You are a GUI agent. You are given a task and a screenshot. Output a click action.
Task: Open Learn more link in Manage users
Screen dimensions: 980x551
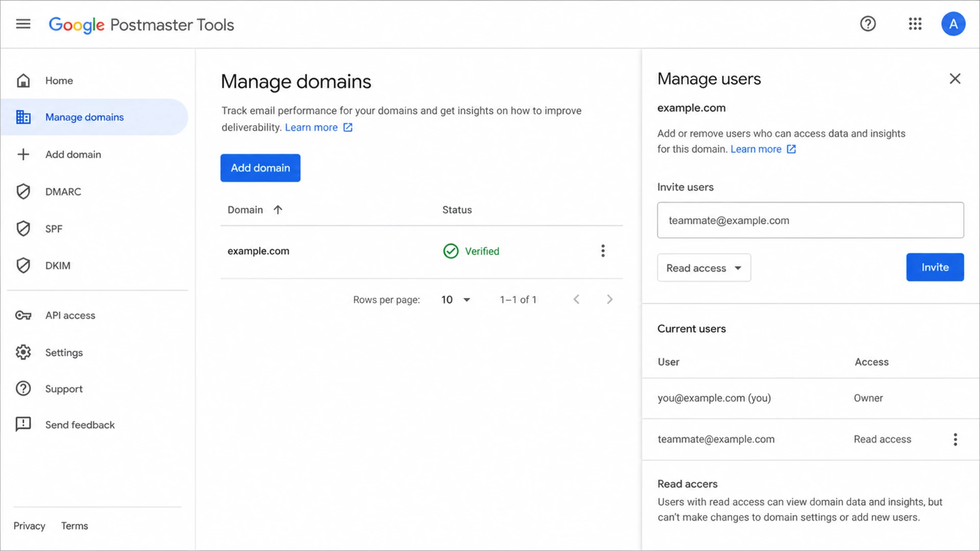coord(756,149)
